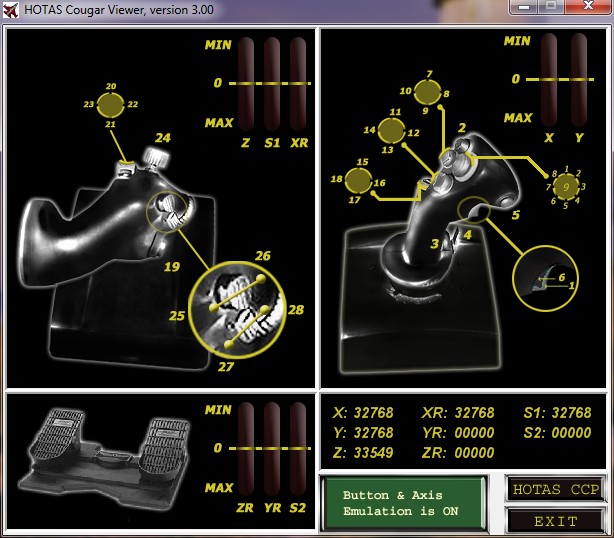Click the Y: 32768 value readout
Image resolution: width=614 pixels, height=538 pixels.
pyautogui.click(x=363, y=433)
